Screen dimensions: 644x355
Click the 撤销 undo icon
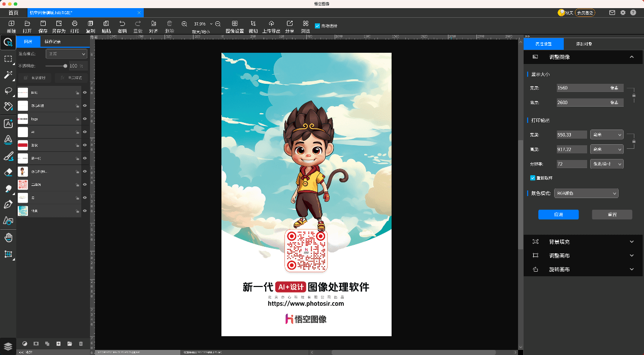click(122, 26)
